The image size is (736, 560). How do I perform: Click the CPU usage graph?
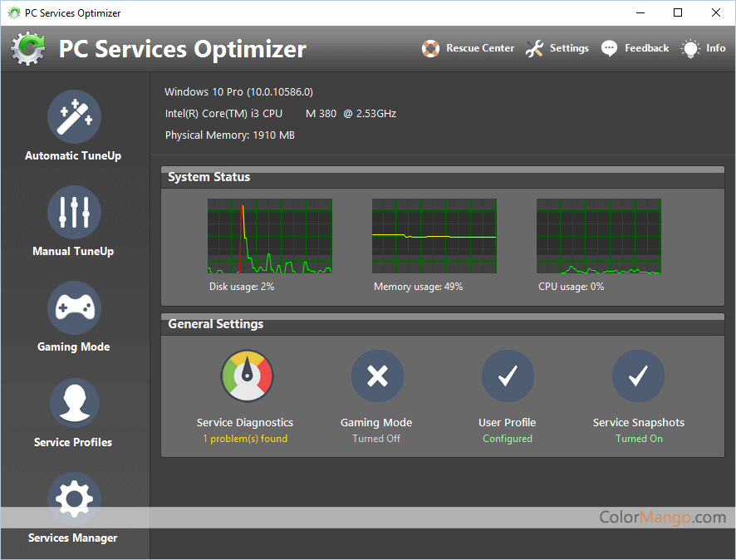click(x=599, y=236)
